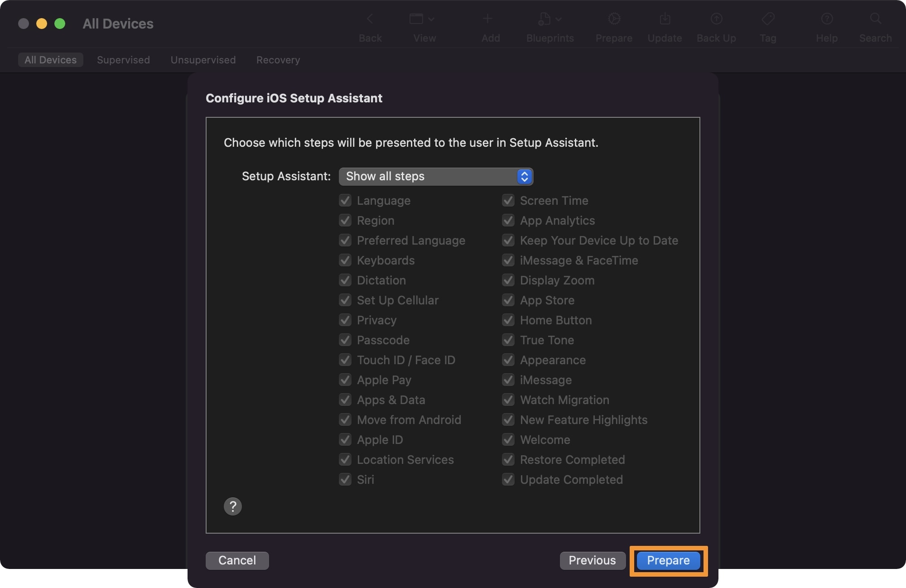Click the Update toolbar icon
906x588 pixels.
[665, 19]
